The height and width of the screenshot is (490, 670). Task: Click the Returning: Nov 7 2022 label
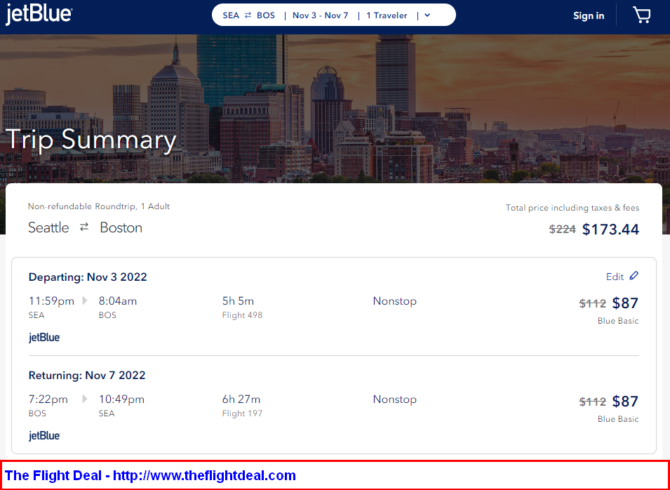pyautogui.click(x=87, y=375)
